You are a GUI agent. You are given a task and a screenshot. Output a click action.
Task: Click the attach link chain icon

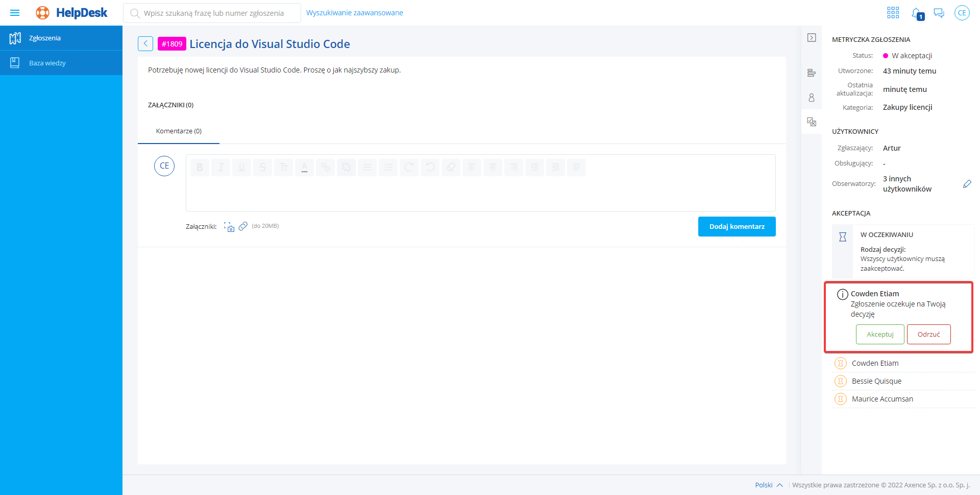click(x=243, y=226)
